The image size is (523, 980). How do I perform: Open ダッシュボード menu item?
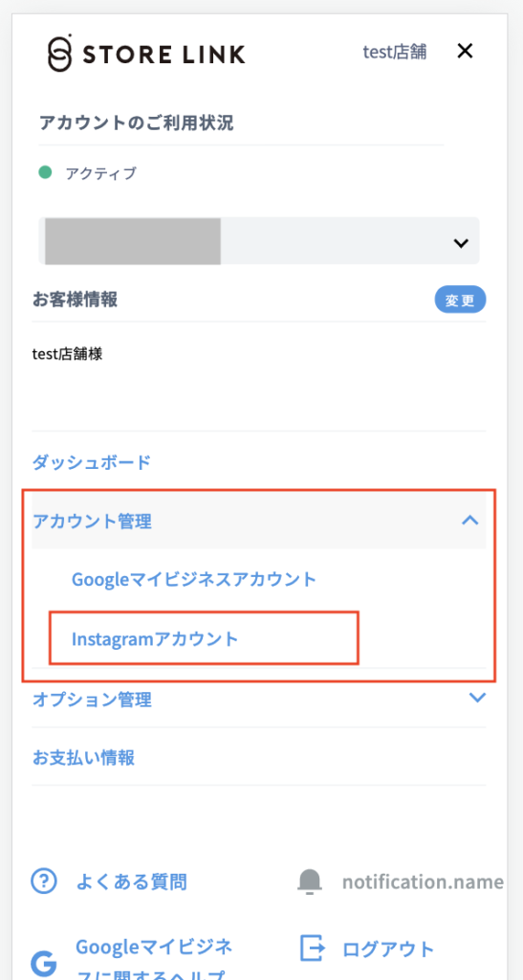pos(92,462)
